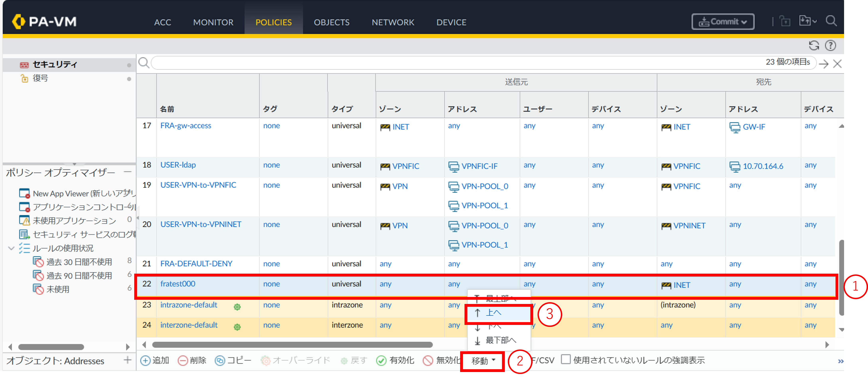The width and height of the screenshot is (868, 377).
Task: Click the refresh icon at top right
Action: [x=814, y=46]
